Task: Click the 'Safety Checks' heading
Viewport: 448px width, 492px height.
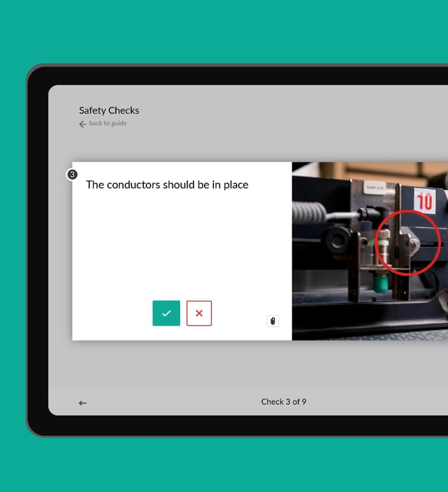Action: [x=109, y=110]
